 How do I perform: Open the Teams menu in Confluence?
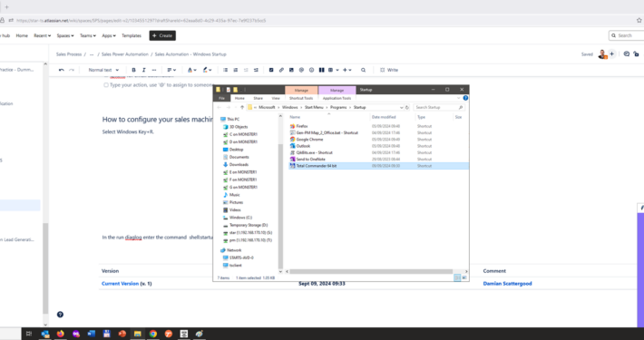click(88, 35)
